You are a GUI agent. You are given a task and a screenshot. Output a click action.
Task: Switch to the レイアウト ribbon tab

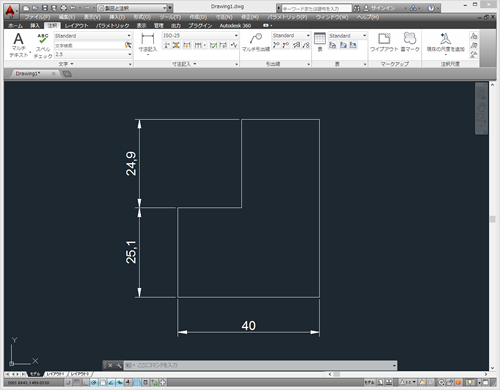tap(76, 26)
